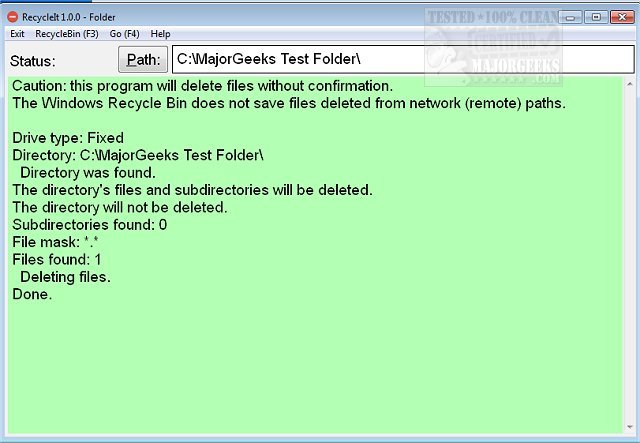This screenshot has width=640, height=443.
Task: Click the 'Subdirectories found: 0' log line
Action: 89,225
